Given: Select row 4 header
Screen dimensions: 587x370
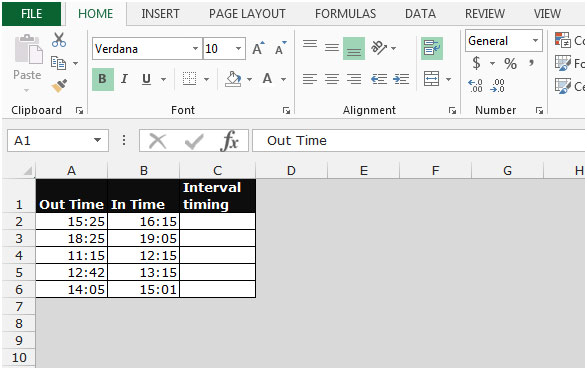Looking at the screenshot, I should point(19,255).
